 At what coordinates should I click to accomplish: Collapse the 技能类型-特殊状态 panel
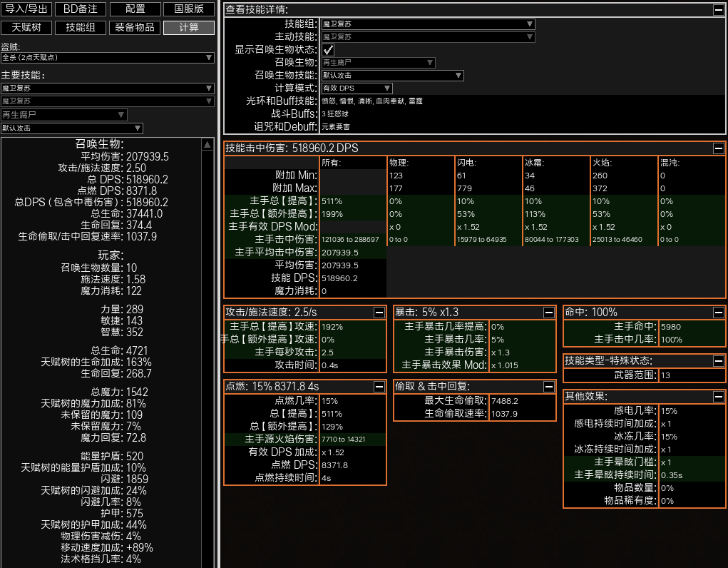coord(718,361)
